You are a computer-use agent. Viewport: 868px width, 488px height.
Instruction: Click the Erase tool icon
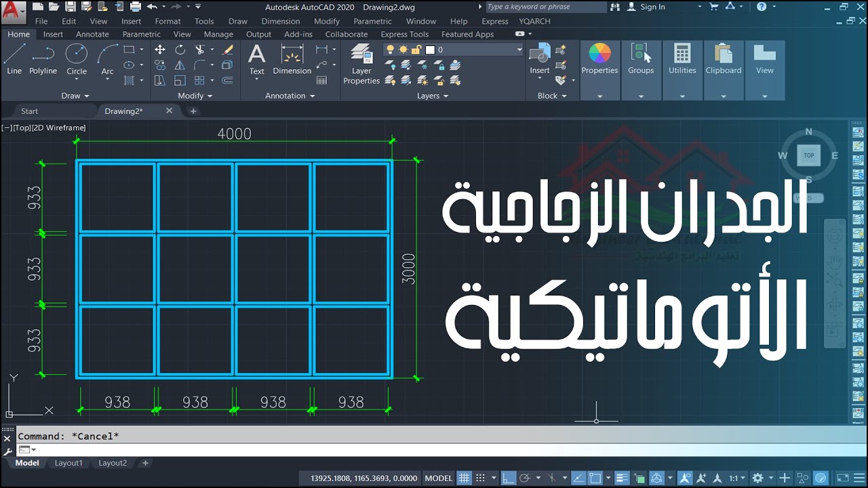227,49
